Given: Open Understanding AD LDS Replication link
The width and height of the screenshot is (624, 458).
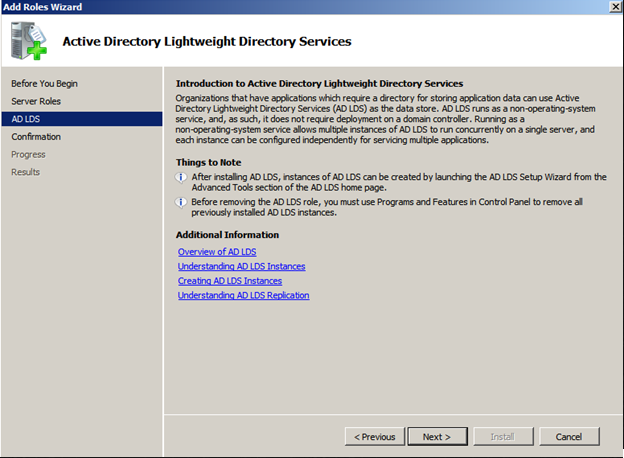Looking at the screenshot, I should [x=244, y=295].
